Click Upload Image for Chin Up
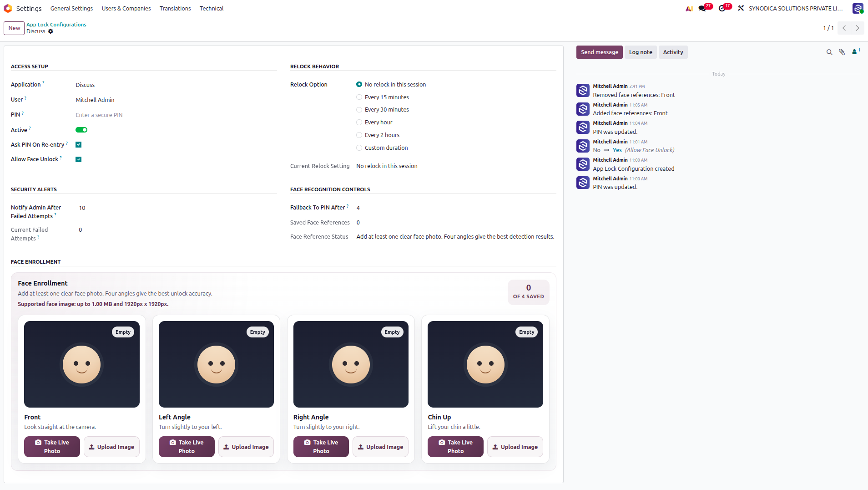Viewport: 868px width, 490px height. [x=515, y=447]
